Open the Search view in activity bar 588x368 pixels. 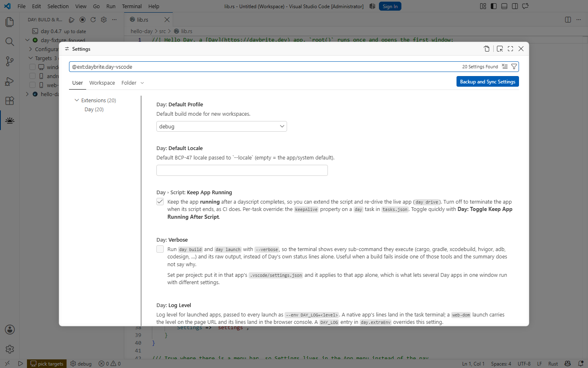[x=10, y=42]
